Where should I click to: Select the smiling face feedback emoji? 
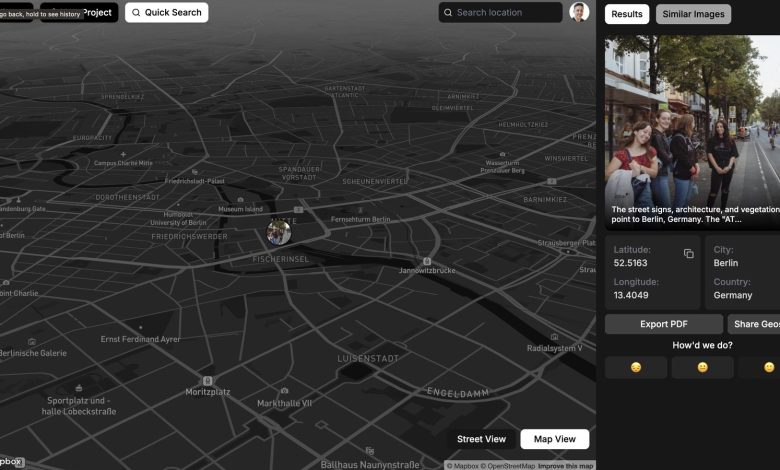[x=769, y=367]
